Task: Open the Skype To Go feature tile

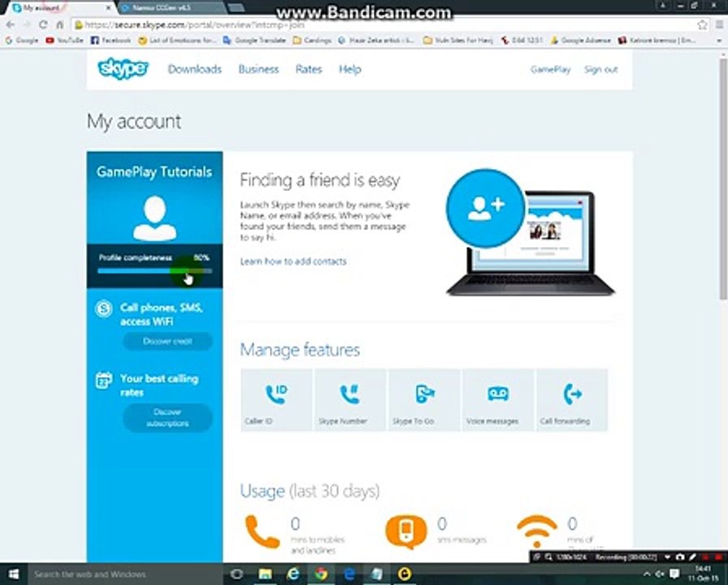Action: pyautogui.click(x=424, y=401)
